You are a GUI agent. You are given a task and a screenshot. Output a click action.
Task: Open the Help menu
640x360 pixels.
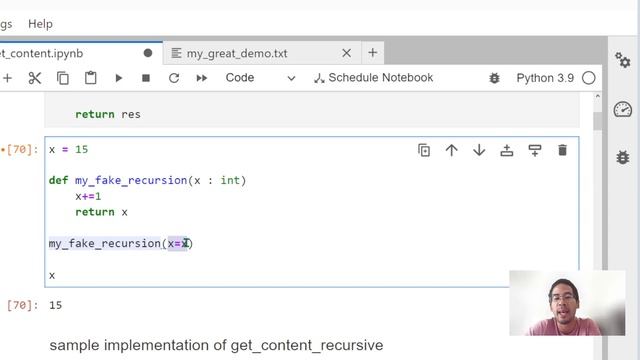40,24
